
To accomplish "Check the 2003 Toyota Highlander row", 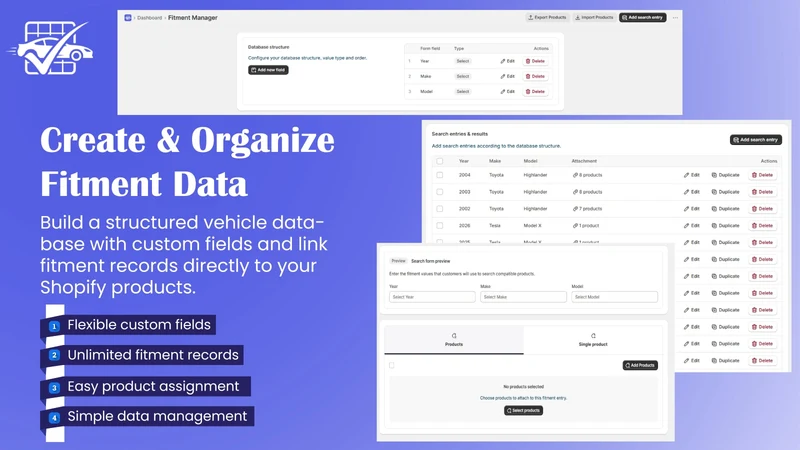I will click(439, 192).
